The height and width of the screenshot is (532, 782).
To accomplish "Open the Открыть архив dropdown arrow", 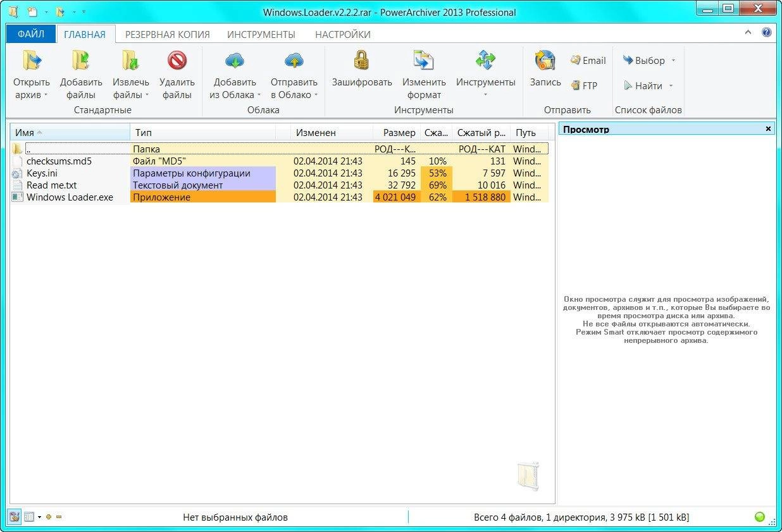I will [46, 96].
